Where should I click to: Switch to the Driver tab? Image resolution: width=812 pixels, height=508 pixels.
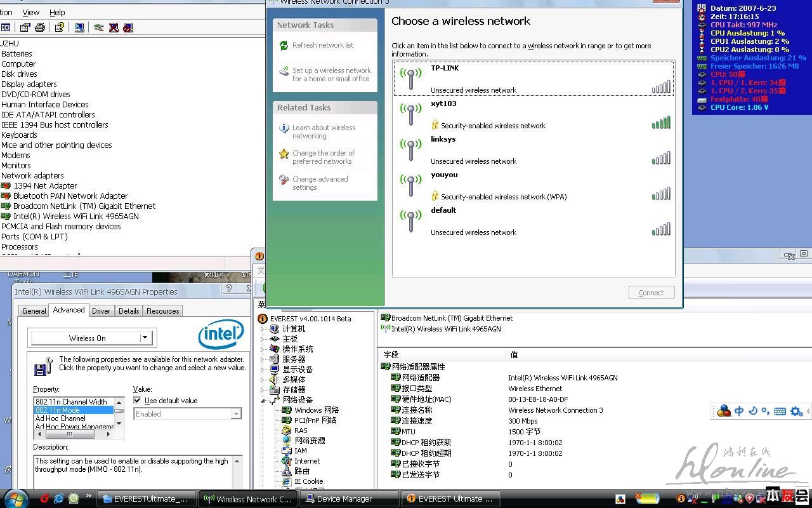tap(101, 311)
